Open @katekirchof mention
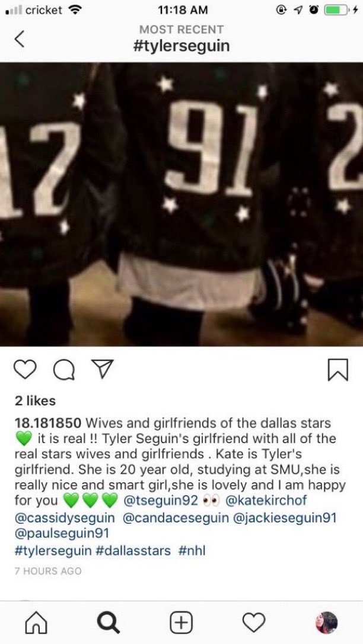This screenshot has width=363, height=644. coord(266,501)
